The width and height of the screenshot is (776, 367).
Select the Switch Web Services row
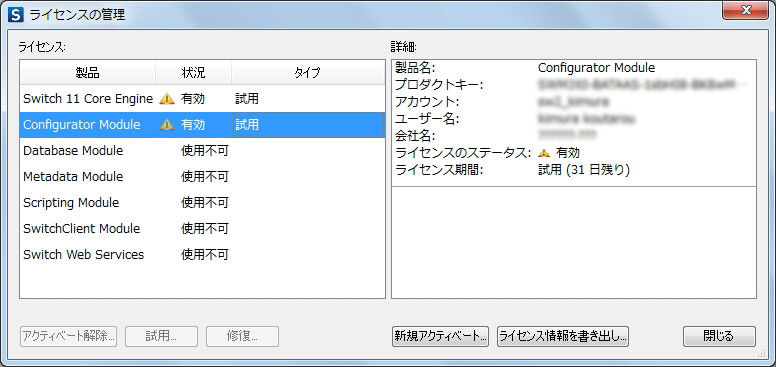(202, 254)
